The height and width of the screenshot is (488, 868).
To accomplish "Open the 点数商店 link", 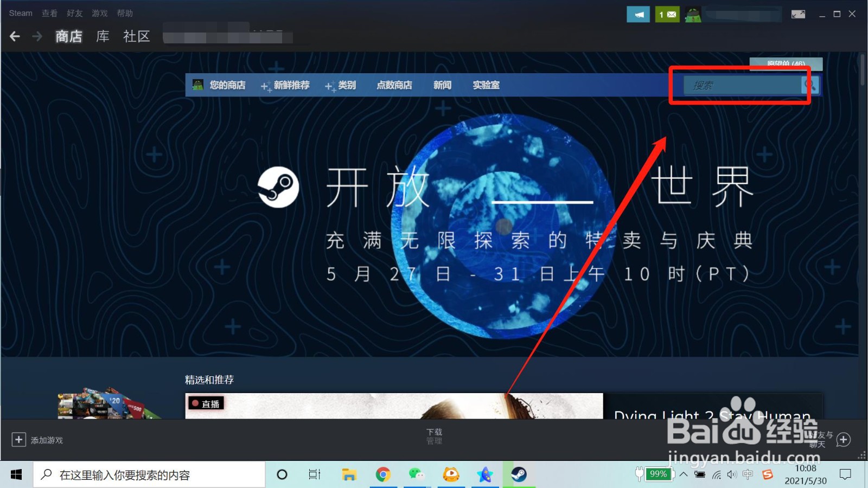I will coord(394,85).
